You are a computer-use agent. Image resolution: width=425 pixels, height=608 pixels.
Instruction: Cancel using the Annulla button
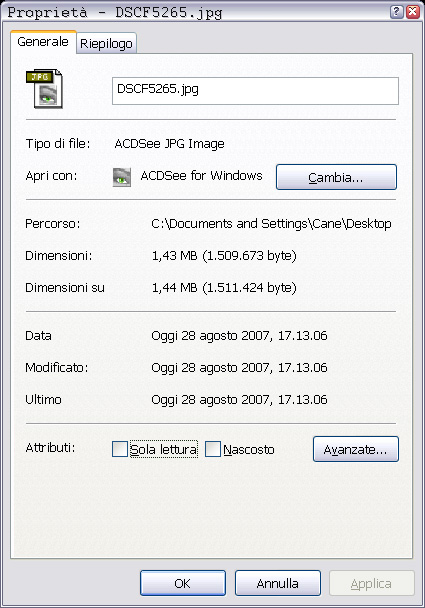coord(278,583)
